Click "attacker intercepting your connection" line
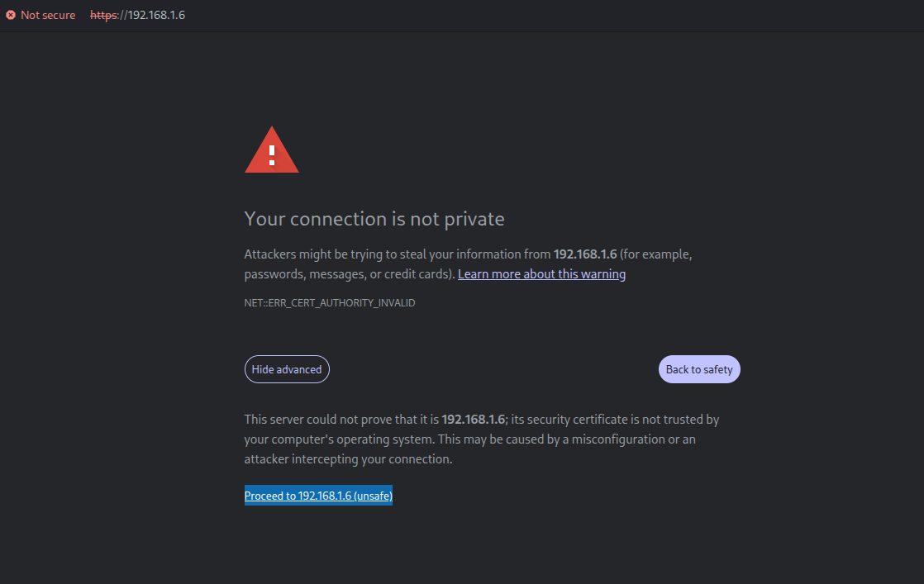 pos(348,459)
